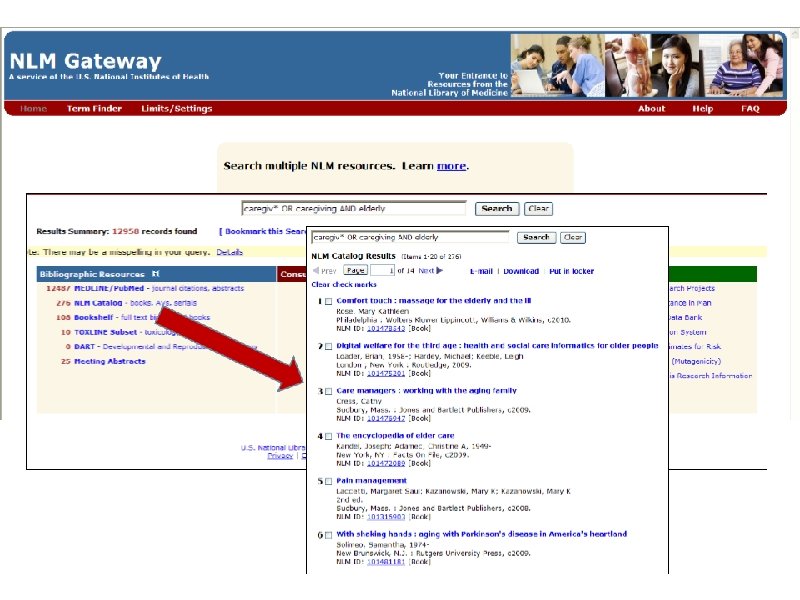
Task: Open NLM ID link under With shaking hands
Action: pos(386,562)
